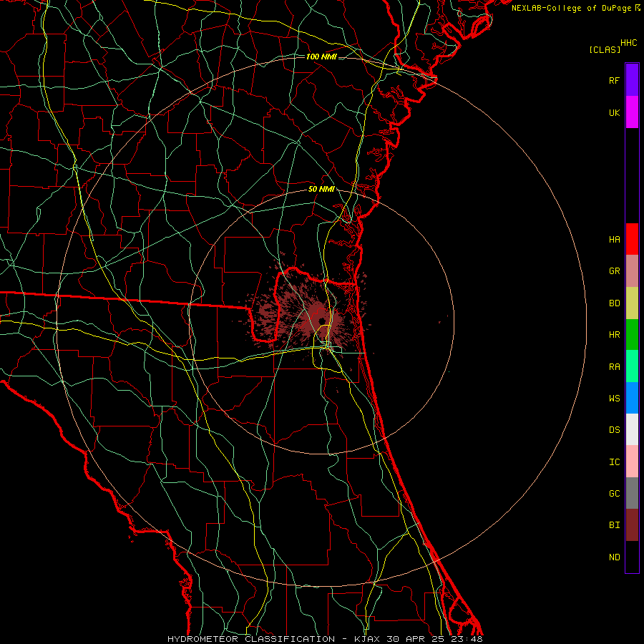This screenshot has height=644, width=644.
Task: Click the BD legend label
Action: point(614,303)
